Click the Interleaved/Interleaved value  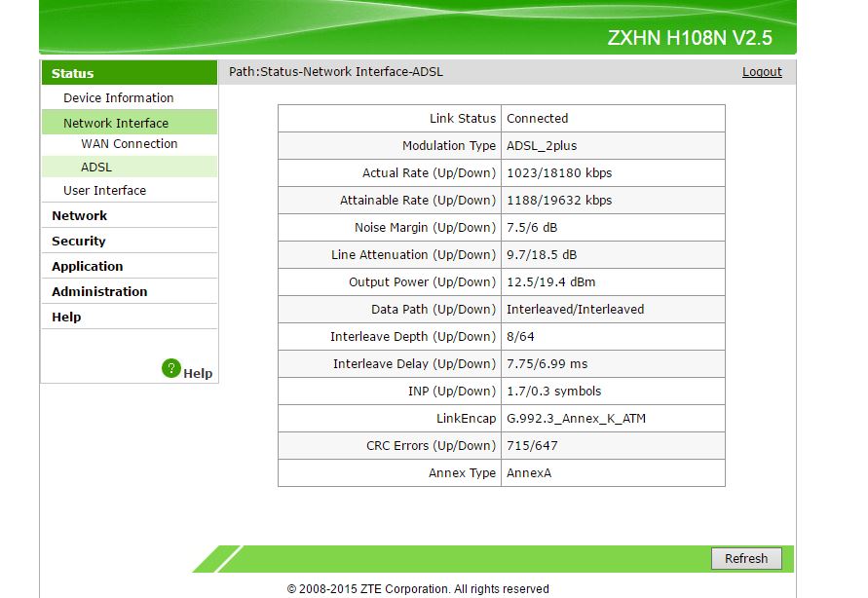[575, 310]
